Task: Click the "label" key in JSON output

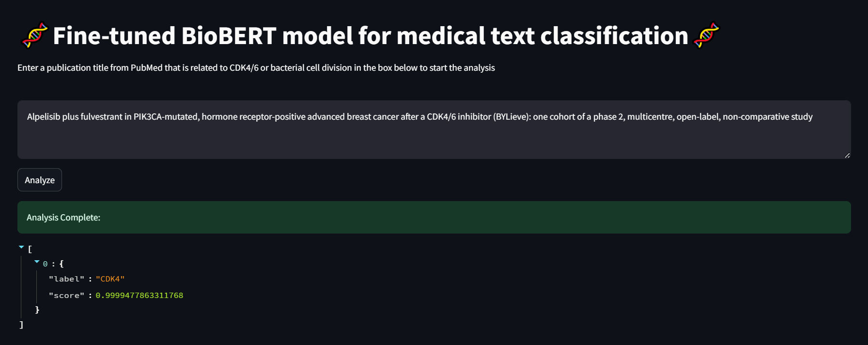Action: coord(66,279)
